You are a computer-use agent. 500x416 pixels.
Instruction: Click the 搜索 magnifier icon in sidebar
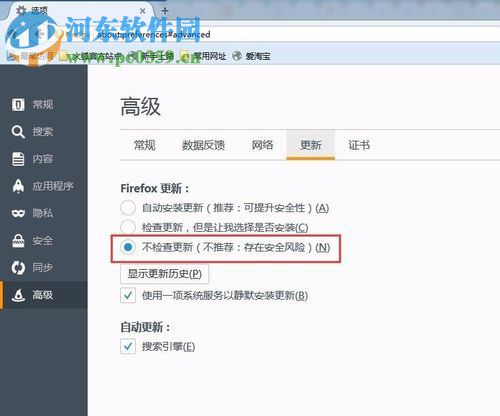click(x=18, y=132)
